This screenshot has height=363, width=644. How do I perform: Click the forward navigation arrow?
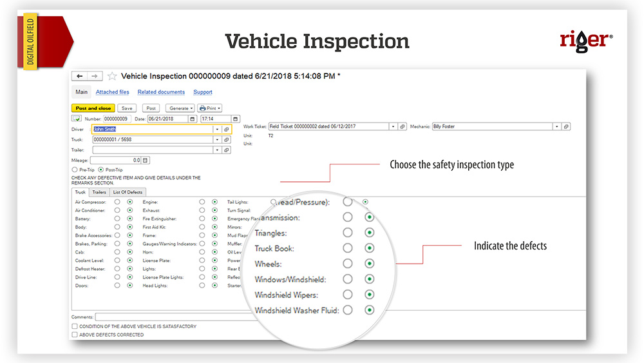[95, 76]
